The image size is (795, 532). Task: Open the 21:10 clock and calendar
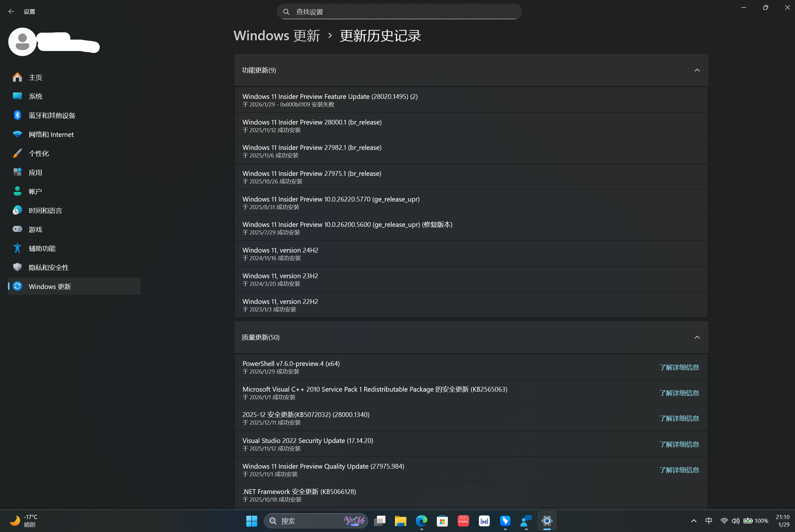click(x=783, y=521)
